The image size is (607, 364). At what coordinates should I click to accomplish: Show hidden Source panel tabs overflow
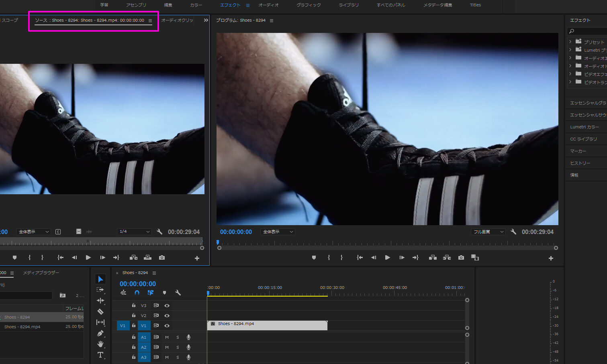(x=206, y=20)
